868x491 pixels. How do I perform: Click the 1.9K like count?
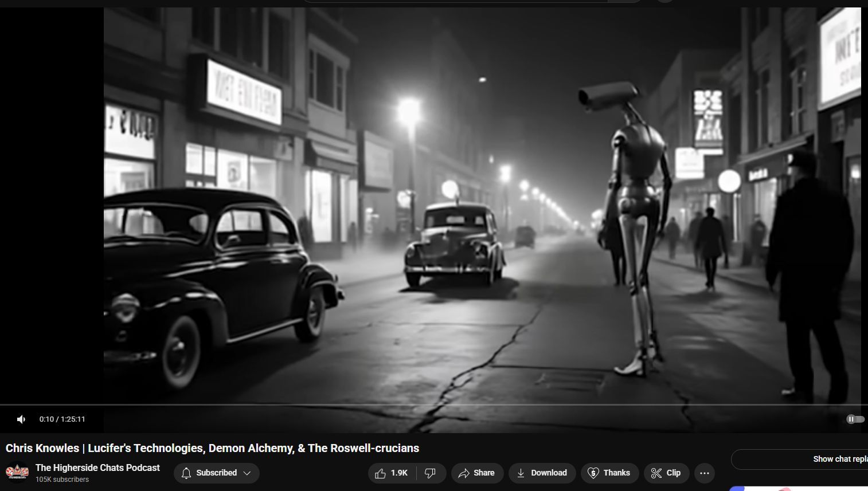pyautogui.click(x=399, y=473)
